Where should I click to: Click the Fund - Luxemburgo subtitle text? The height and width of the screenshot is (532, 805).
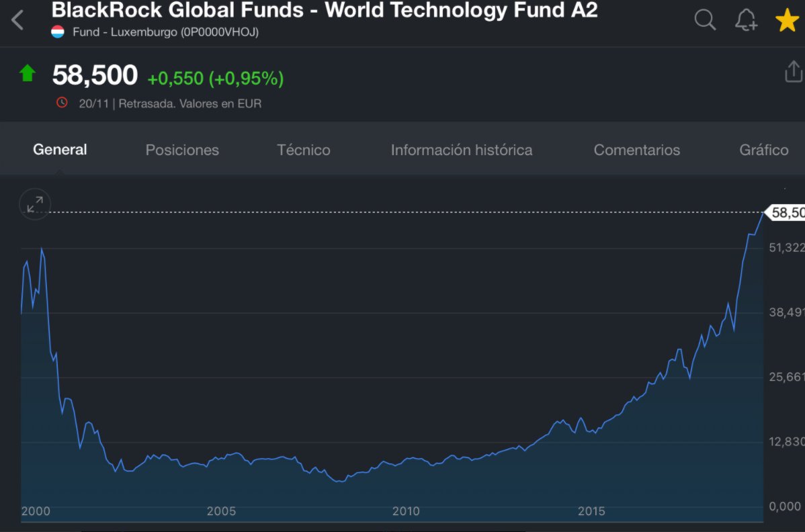165,32
